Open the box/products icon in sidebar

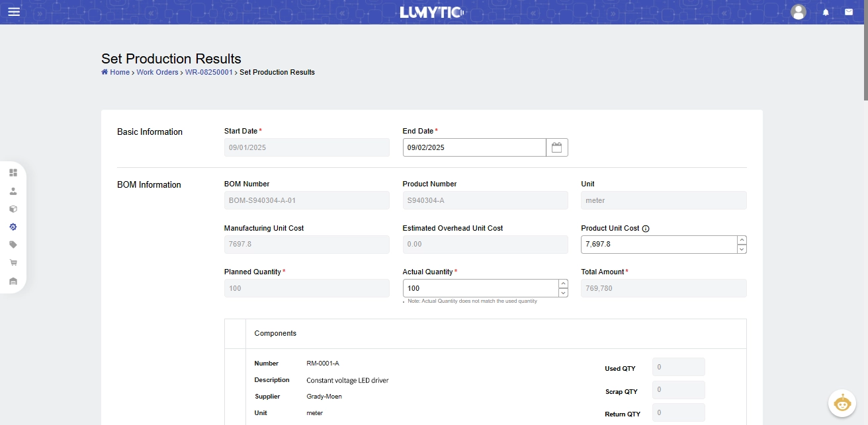tap(13, 209)
